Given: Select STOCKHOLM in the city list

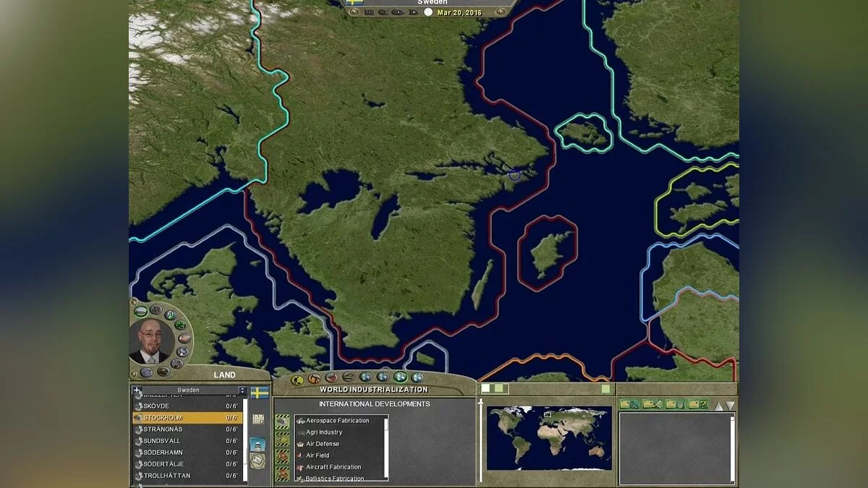Looking at the screenshot, I should pyautogui.click(x=187, y=418).
